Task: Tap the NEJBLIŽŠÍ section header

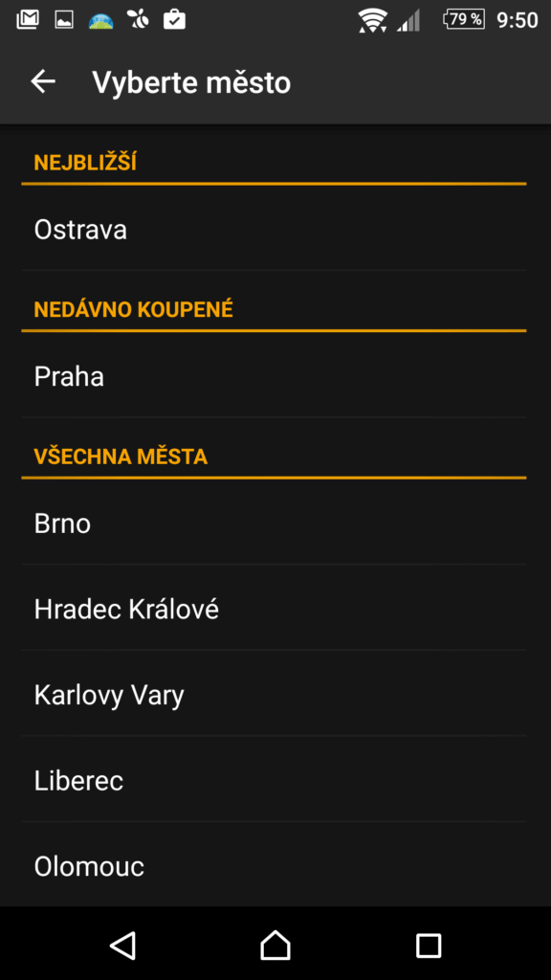Action: 85,163
